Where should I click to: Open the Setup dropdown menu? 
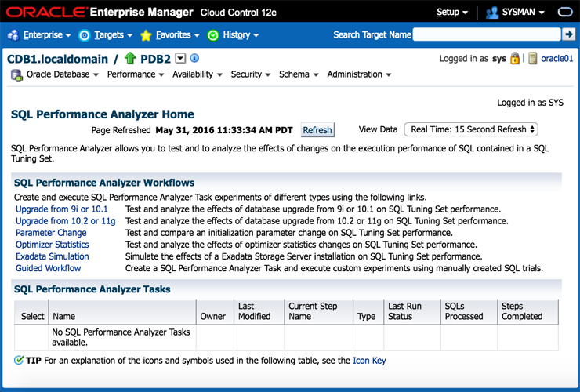[x=452, y=13]
